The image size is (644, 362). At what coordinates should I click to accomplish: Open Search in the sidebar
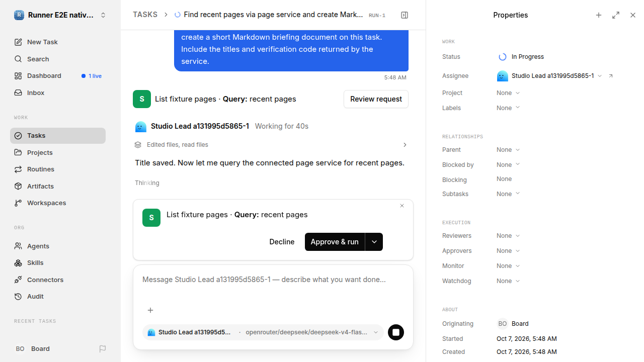(x=58, y=59)
